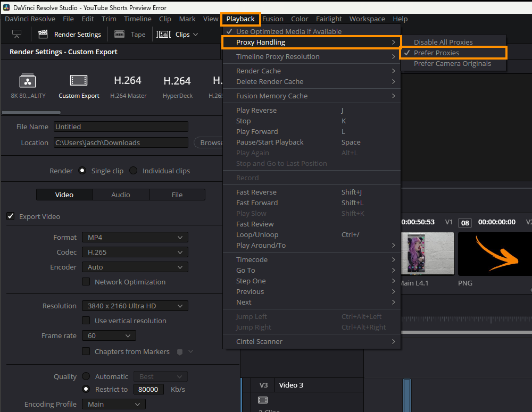Click the chapter marker color icon
This screenshot has height=412, width=532.
(180, 352)
